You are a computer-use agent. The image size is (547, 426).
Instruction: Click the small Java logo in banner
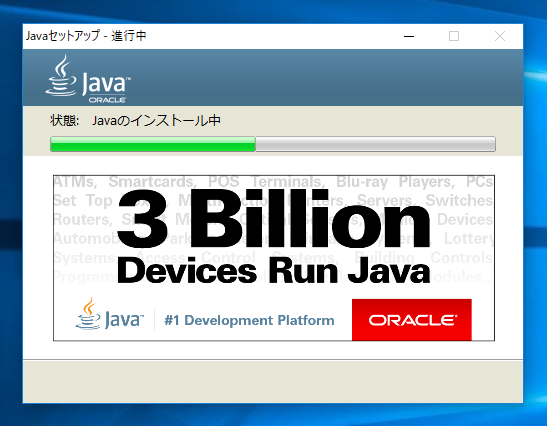(x=110, y=314)
